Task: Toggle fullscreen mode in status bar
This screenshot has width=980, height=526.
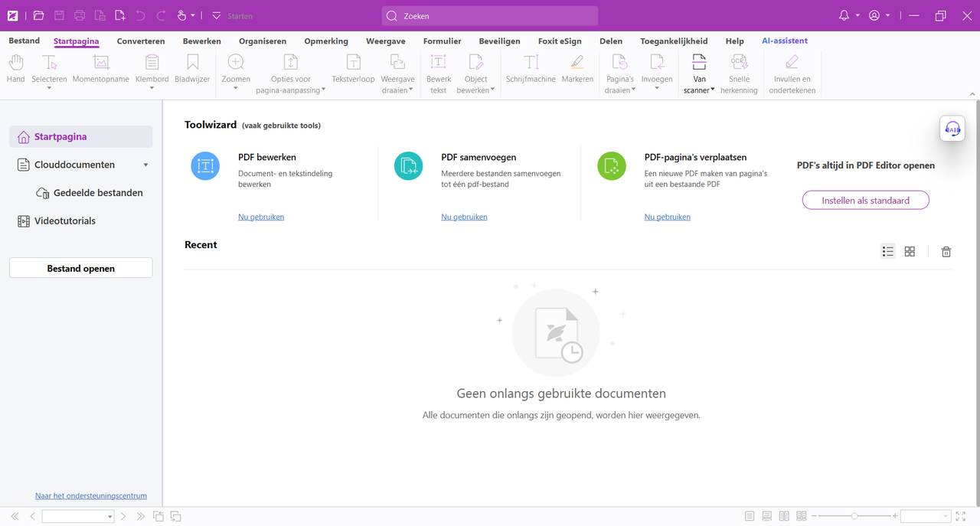Action: 961,517
